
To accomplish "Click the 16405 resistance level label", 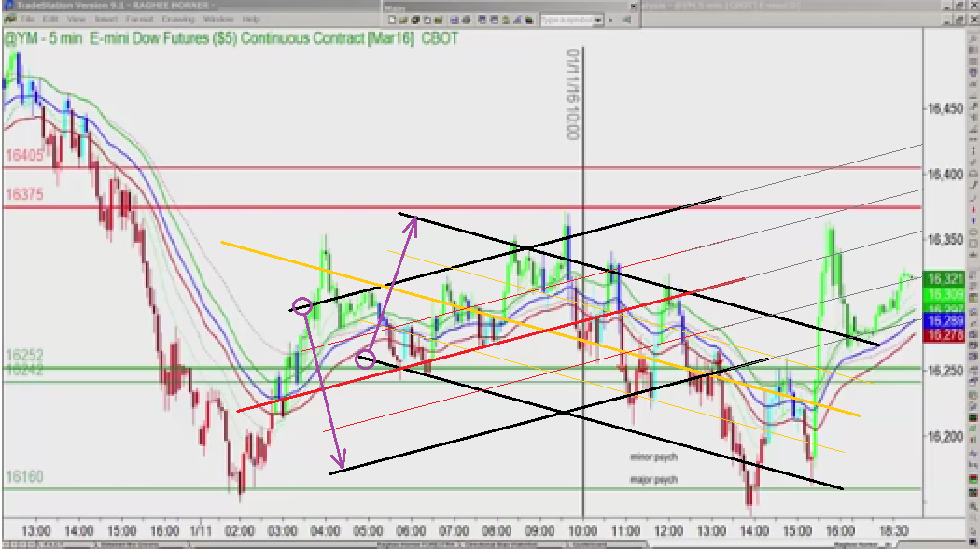I will point(24,155).
